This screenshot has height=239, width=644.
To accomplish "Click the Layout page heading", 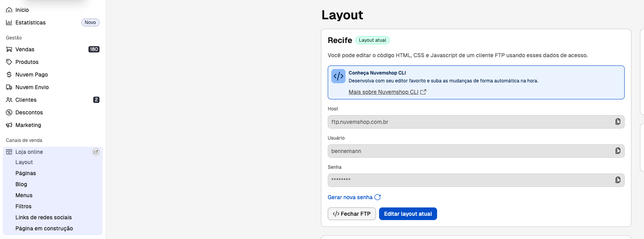I will tap(342, 15).
